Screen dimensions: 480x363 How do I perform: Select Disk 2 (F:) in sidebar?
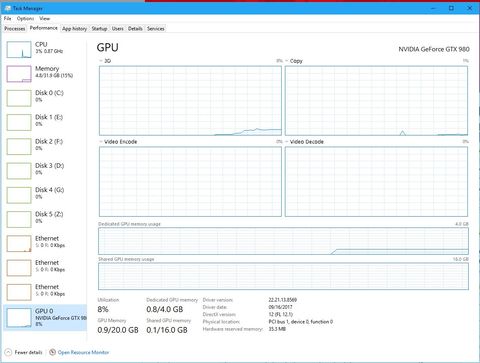coord(45,147)
